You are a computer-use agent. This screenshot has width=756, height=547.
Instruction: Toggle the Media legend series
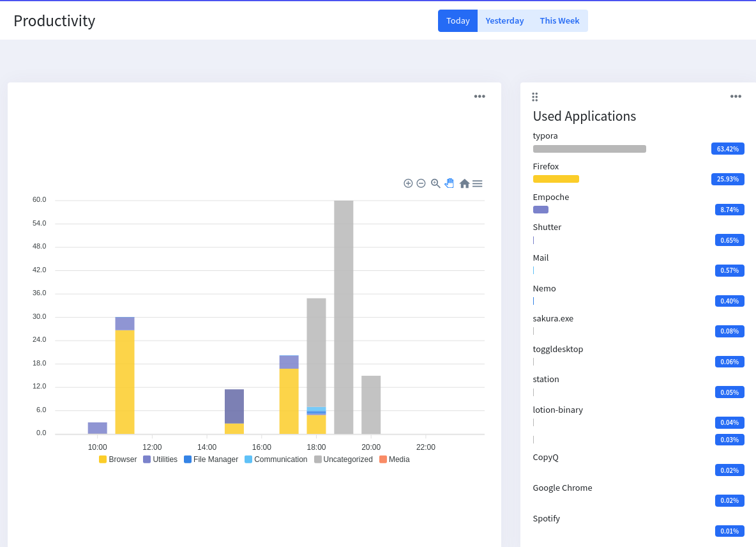point(395,459)
